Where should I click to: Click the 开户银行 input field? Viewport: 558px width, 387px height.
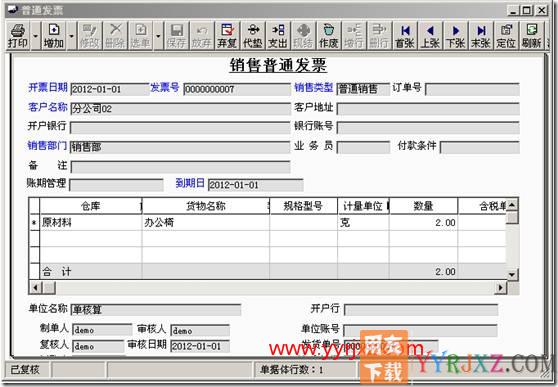coord(180,127)
